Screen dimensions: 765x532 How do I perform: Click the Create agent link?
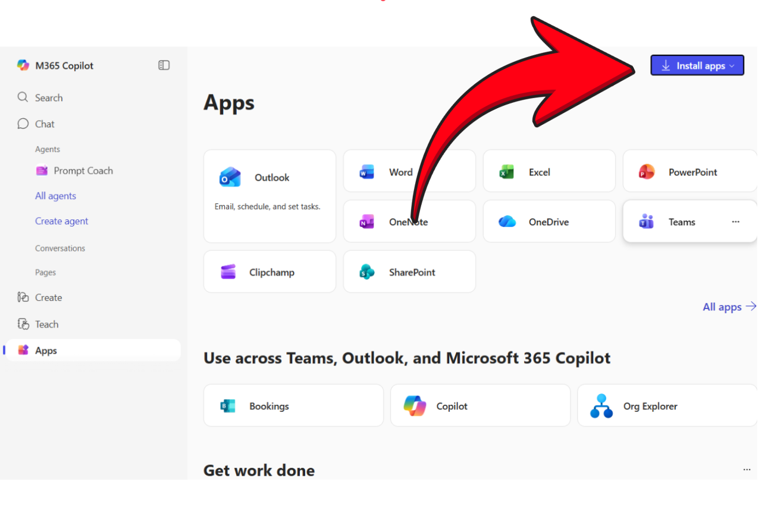61,221
